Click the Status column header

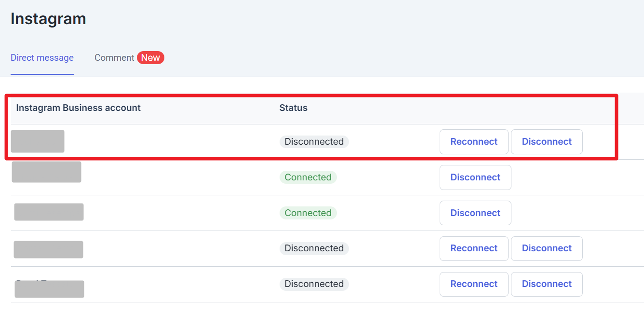[293, 108]
